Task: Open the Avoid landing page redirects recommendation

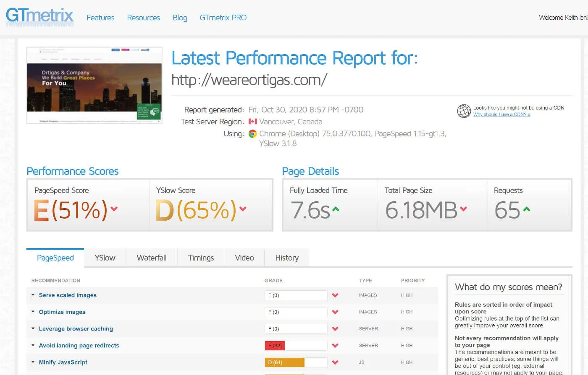Action: [79, 346]
